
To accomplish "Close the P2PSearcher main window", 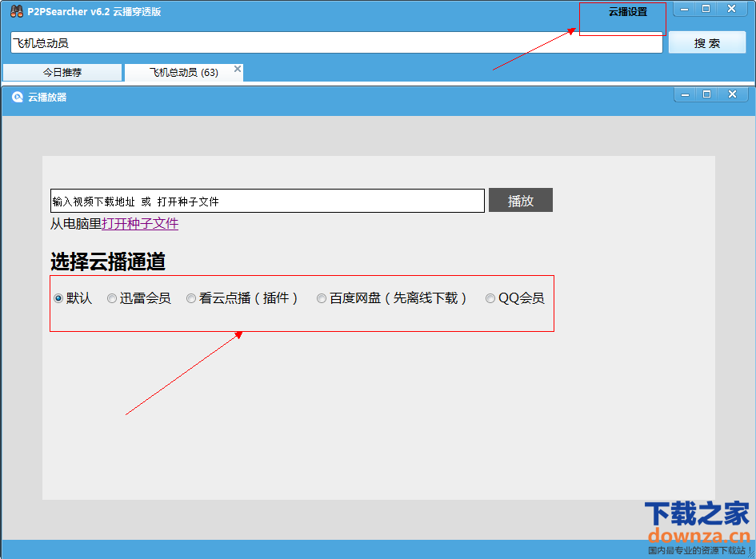I will tap(731, 9).
